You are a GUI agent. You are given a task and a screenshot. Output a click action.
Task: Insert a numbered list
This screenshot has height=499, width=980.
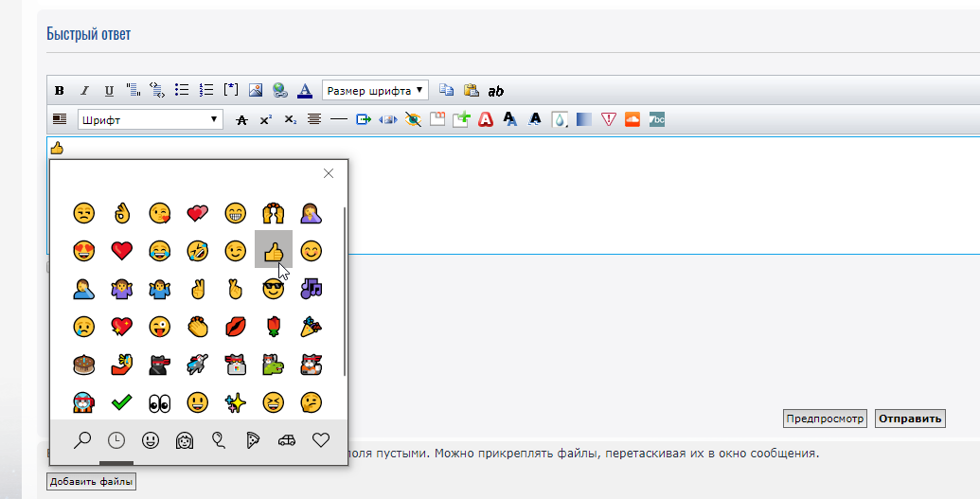206,90
